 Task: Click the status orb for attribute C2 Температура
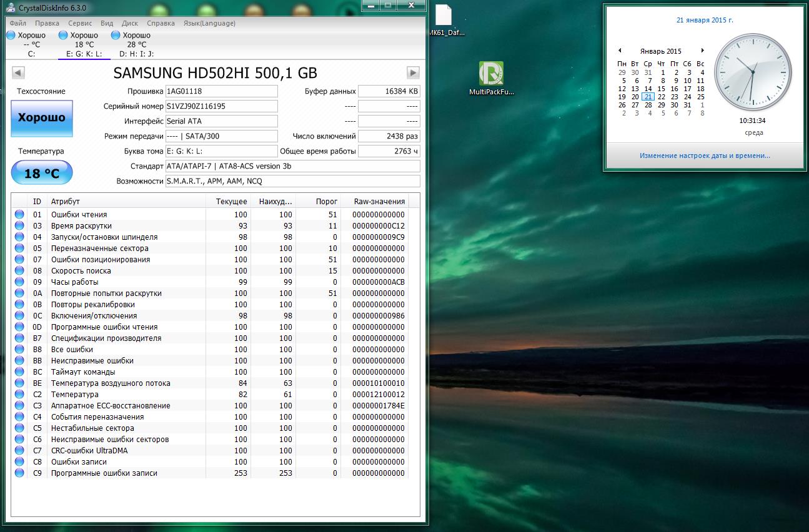(19, 395)
